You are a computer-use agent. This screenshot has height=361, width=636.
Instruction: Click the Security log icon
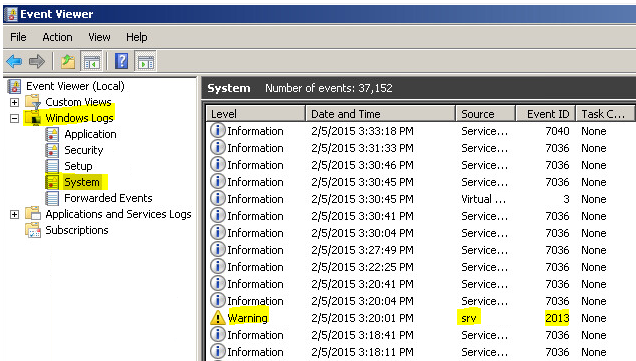tap(52, 150)
